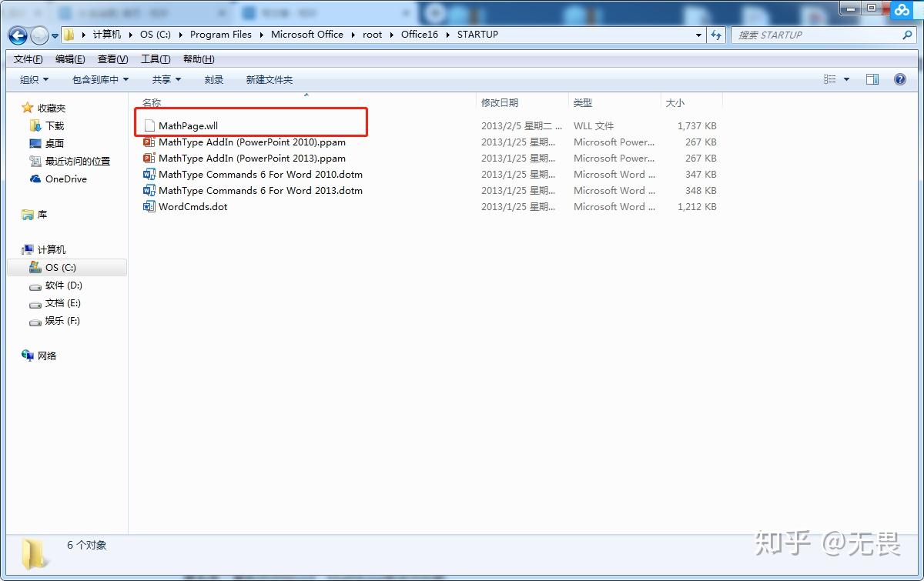
Task: Click the folder icon in the details pane
Action: click(34, 553)
